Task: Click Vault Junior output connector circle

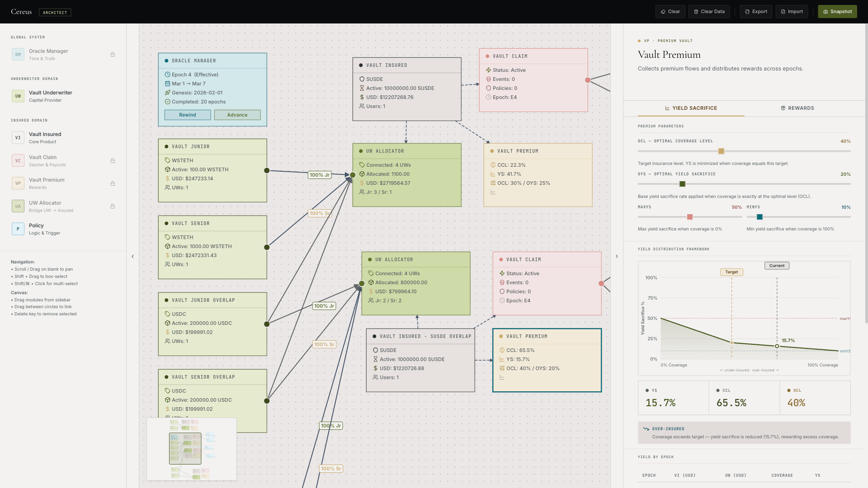Action: [267, 170]
